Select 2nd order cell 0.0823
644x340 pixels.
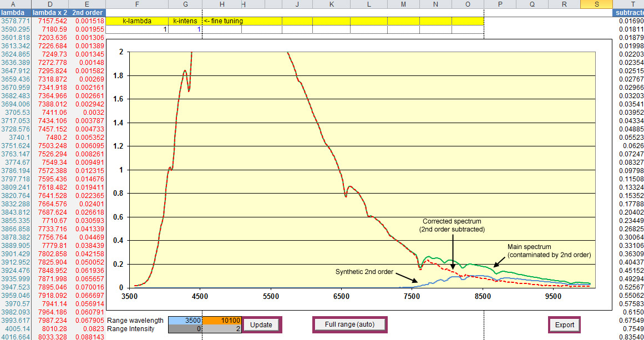[x=87, y=328]
